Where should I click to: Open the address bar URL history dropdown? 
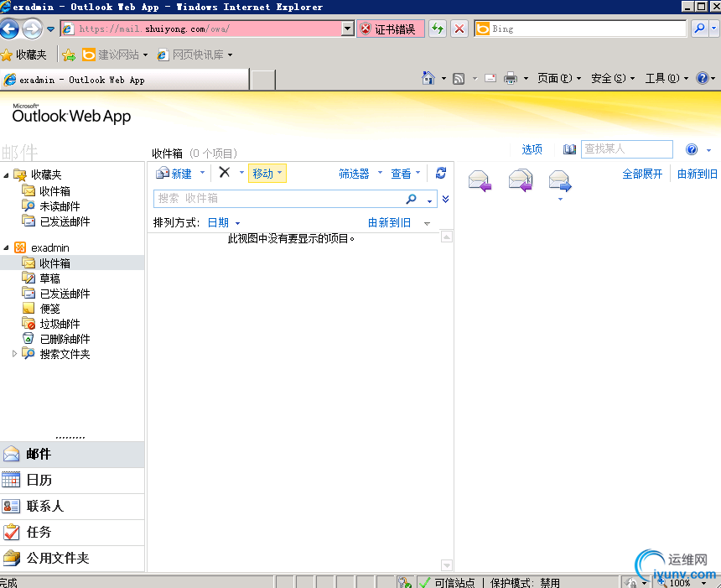click(348, 29)
